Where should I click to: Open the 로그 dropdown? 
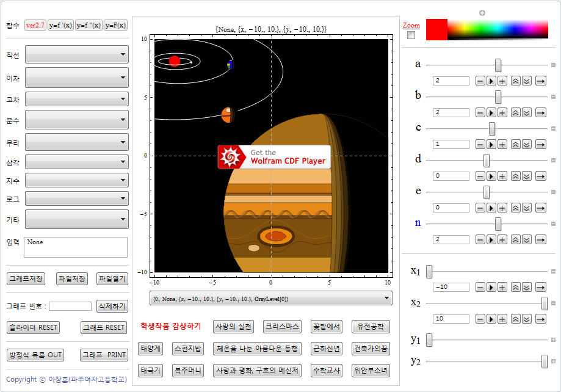pos(76,198)
